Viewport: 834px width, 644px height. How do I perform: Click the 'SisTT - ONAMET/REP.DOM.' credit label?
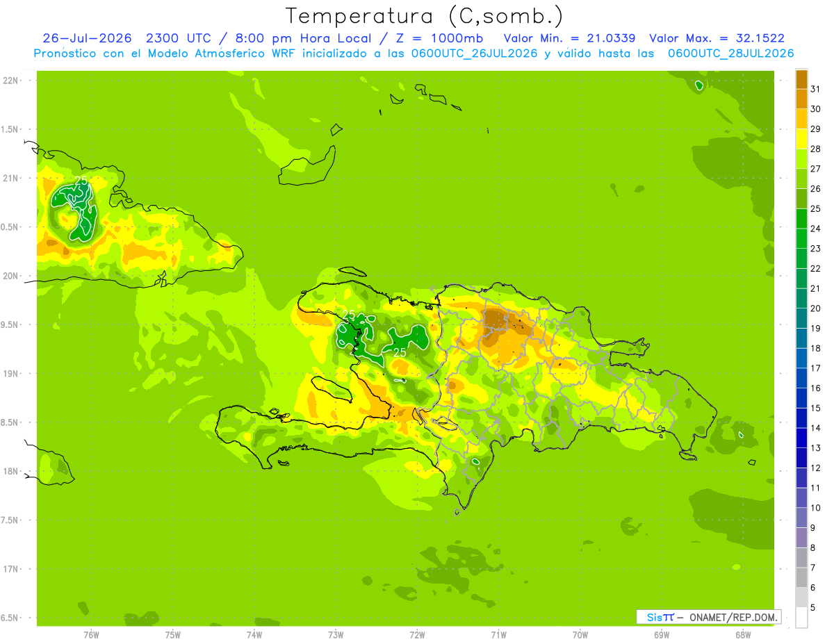(x=708, y=617)
